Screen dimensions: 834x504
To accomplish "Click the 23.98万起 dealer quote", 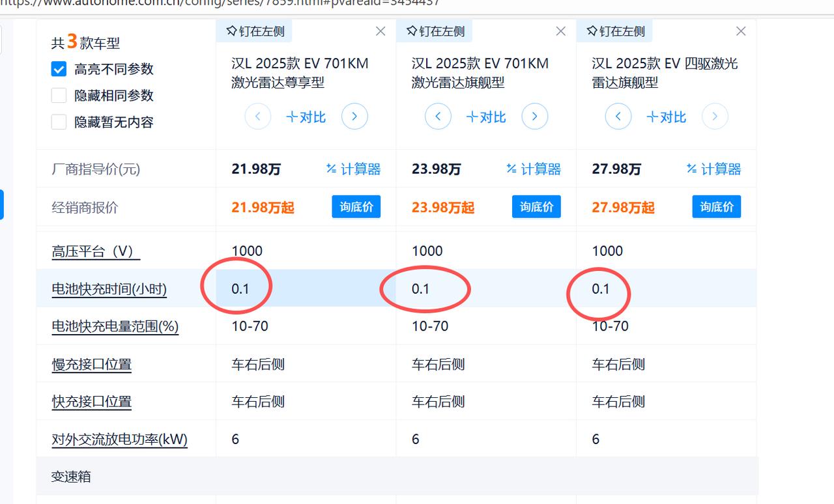I will coord(443,208).
